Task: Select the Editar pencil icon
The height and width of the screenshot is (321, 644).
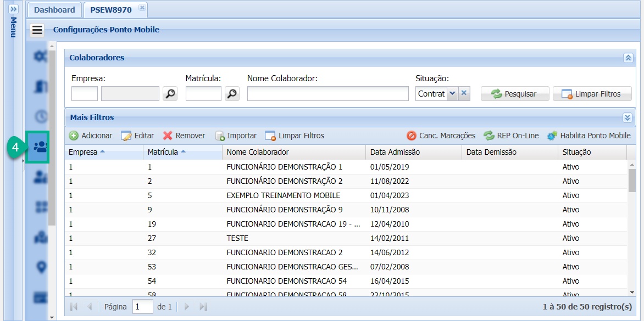Action: click(x=126, y=136)
